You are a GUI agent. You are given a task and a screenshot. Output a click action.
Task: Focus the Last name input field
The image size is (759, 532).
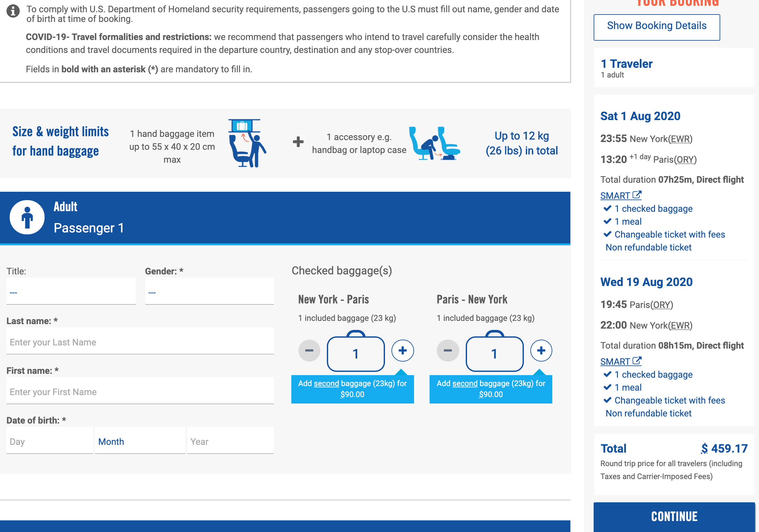pyautogui.click(x=140, y=342)
